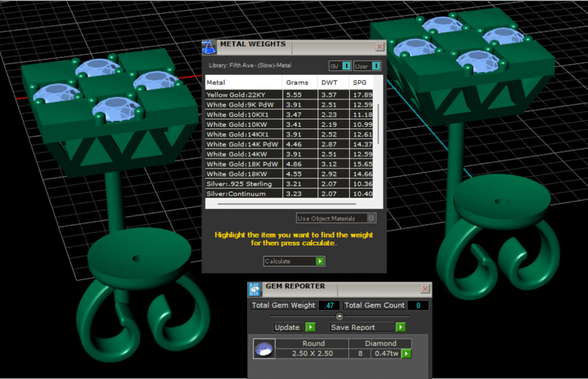The width and height of the screenshot is (588, 379).
Task: Enable the Use Object Materials option
Action: tap(371, 218)
